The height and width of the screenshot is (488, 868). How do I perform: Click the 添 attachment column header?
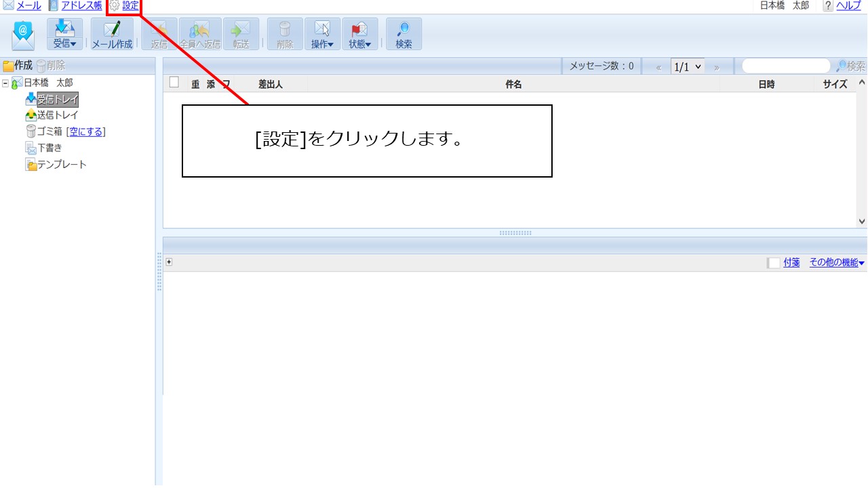click(x=211, y=84)
